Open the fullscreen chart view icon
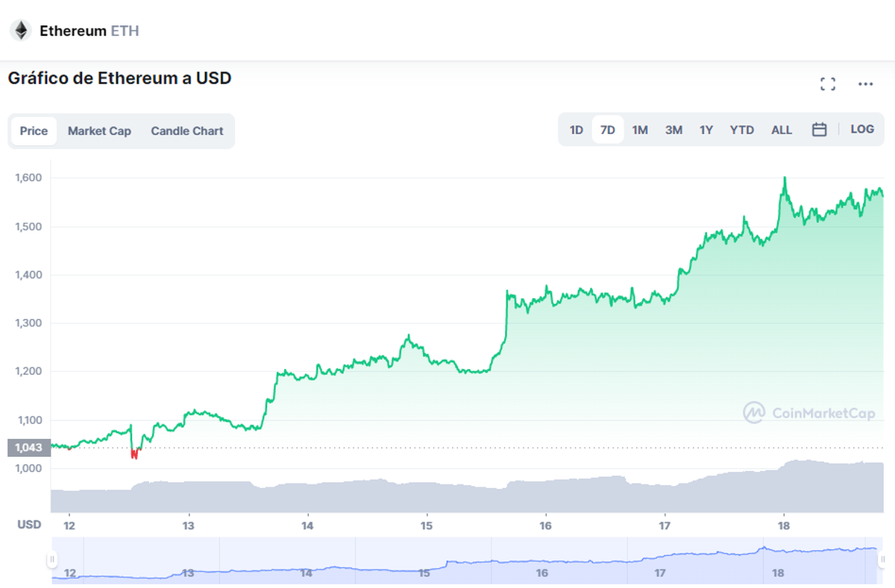 click(828, 83)
